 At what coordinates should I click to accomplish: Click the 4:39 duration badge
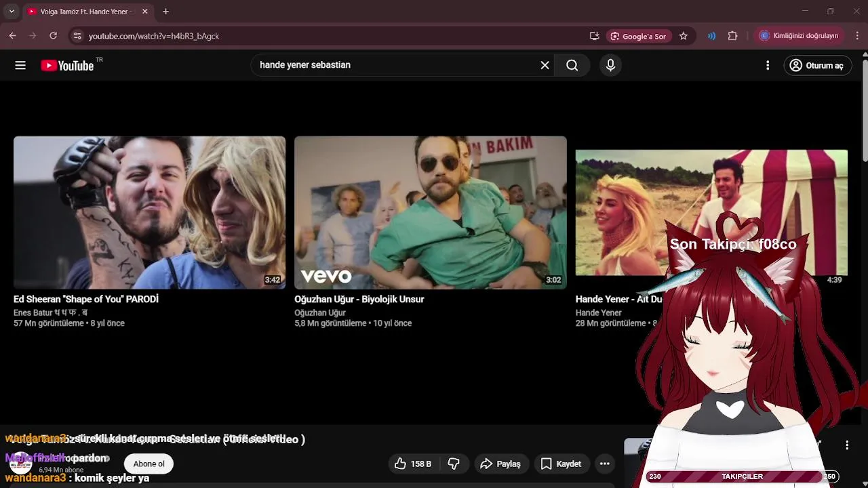click(x=834, y=280)
